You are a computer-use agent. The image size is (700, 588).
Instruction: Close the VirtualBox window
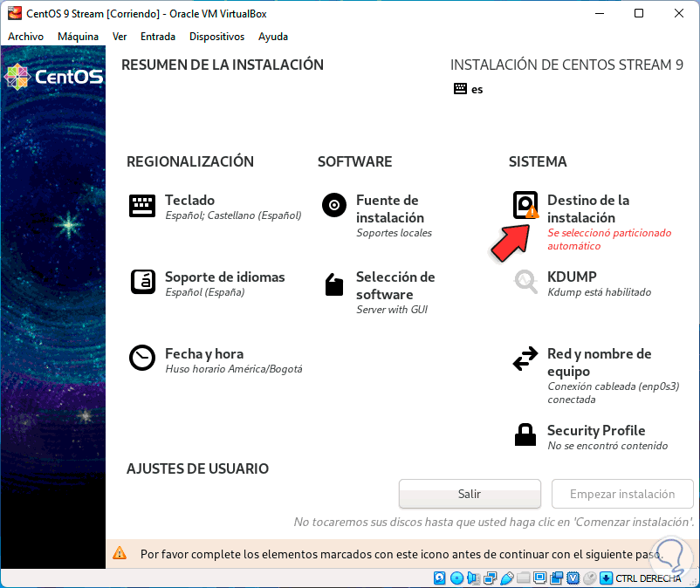point(678,13)
